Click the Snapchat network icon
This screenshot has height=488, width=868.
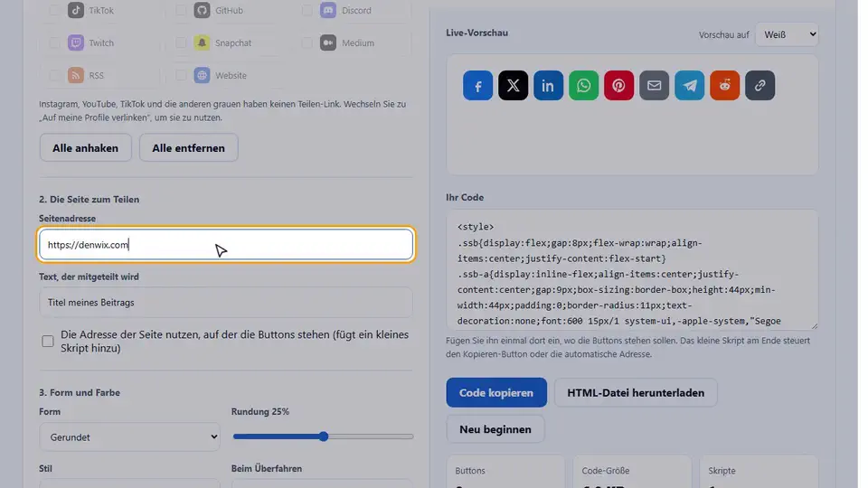click(202, 42)
